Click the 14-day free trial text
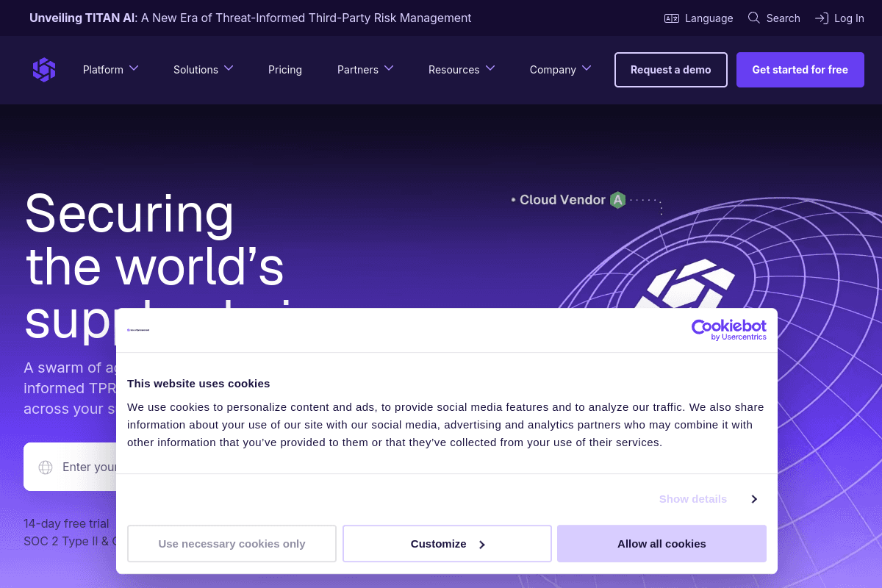This screenshot has width=882, height=588. [x=66, y=523]
